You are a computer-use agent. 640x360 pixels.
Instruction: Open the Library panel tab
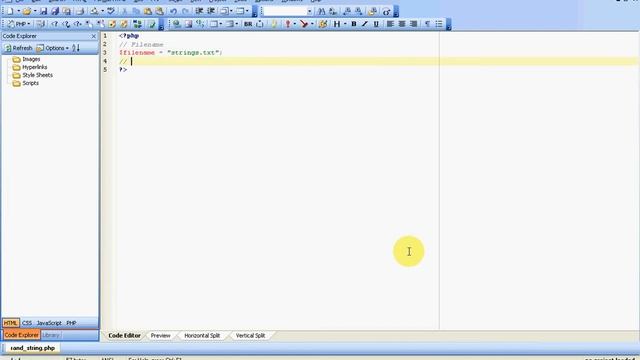(51, 335)
